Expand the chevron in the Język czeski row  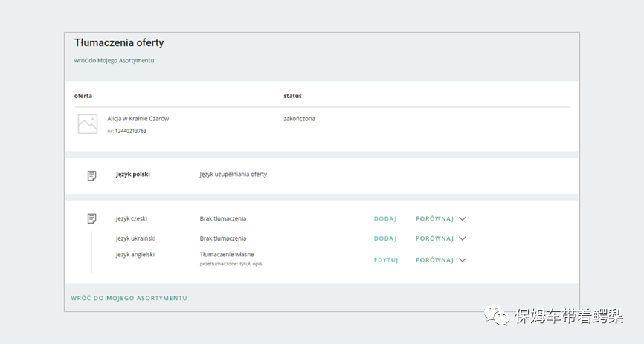coord(463,218)
